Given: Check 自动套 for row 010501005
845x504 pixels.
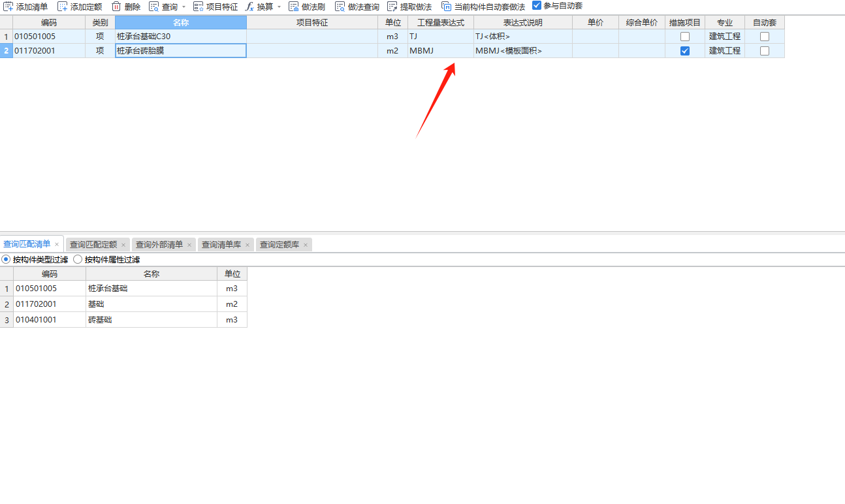Looking at the screenshot, I should click(x=765, y=37).
